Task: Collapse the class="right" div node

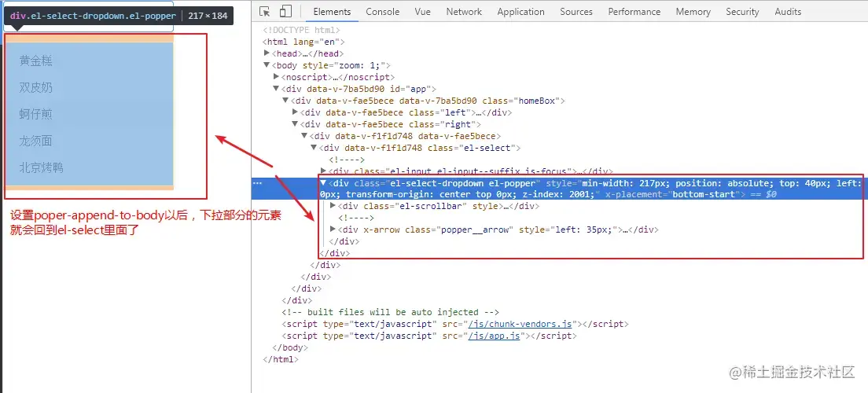Action: point(295,124)
